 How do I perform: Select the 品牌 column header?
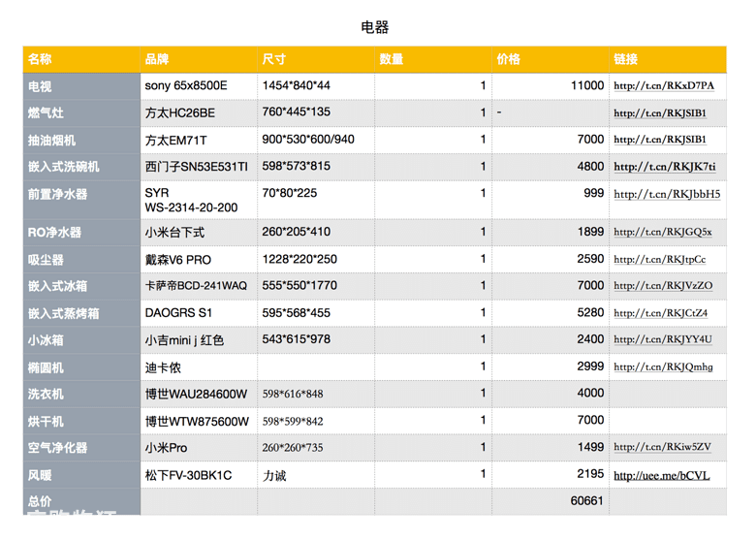point(199,59)
